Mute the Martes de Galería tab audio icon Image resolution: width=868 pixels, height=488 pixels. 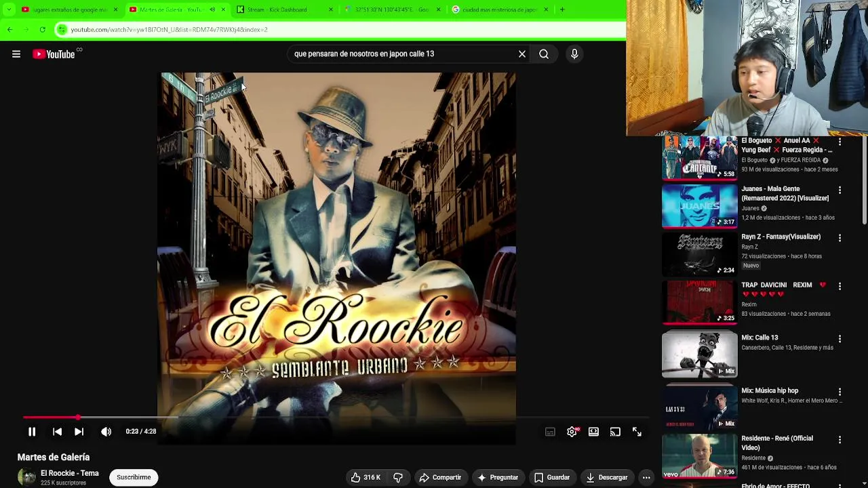coord(212,9)
